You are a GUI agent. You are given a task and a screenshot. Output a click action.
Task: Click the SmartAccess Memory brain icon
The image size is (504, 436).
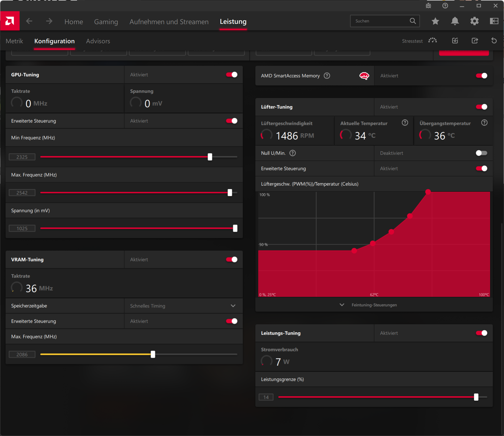point(364,76)
